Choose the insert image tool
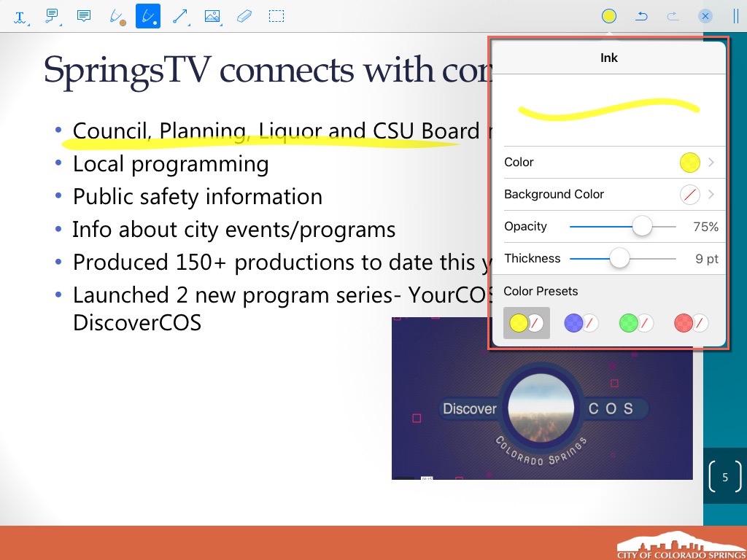 [212, 16]
